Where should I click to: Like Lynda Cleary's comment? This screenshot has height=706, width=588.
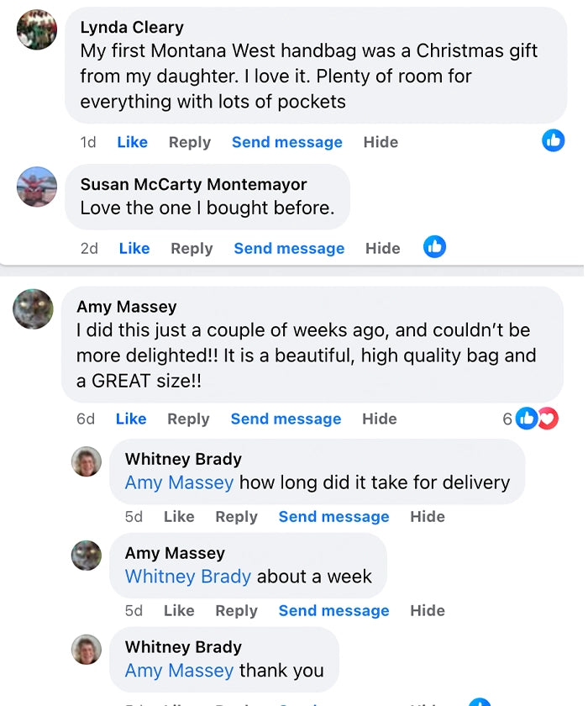point(132,142)
